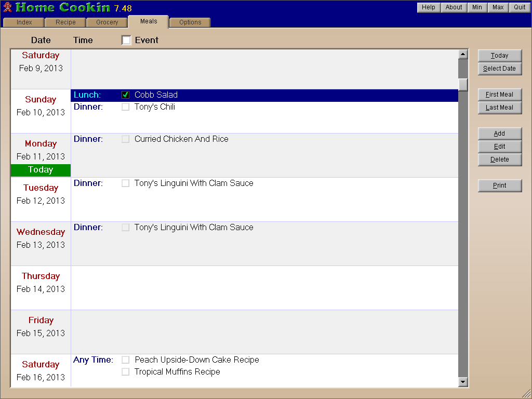Screen dimensions: 532x399
Task: Jump to First Meal
Action: 499,95
